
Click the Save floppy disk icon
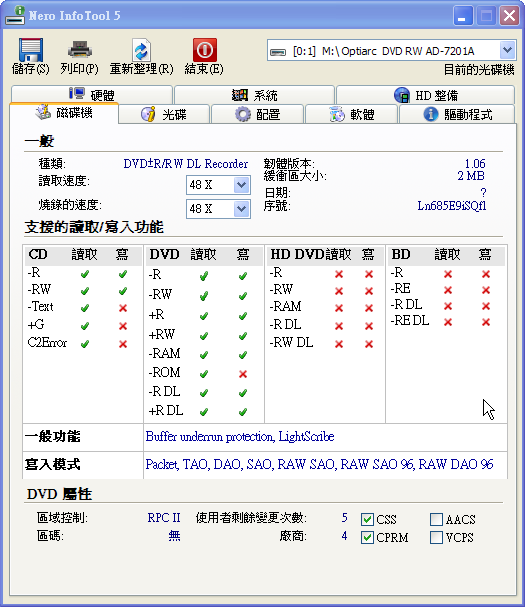click(x=31, y=50)
